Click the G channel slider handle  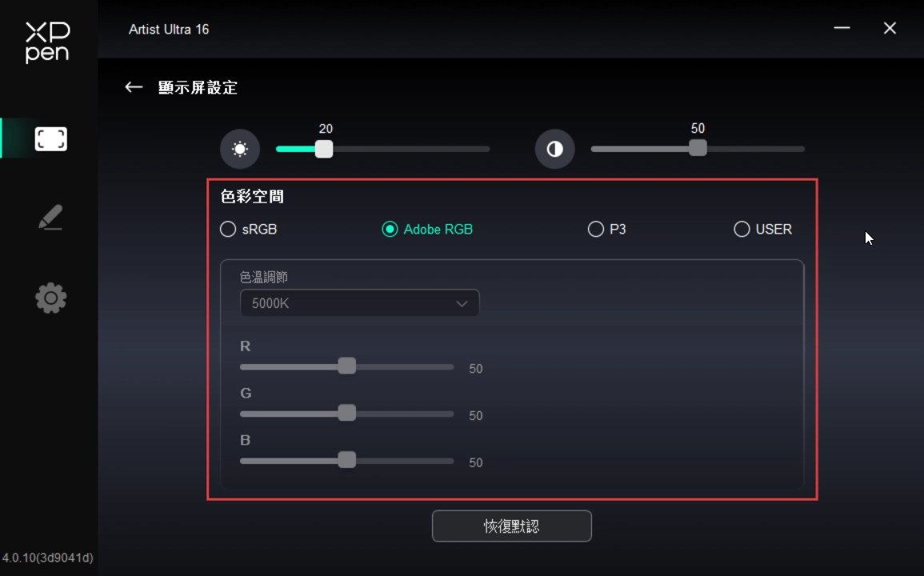pyautogui.click(x=347, y=413)
